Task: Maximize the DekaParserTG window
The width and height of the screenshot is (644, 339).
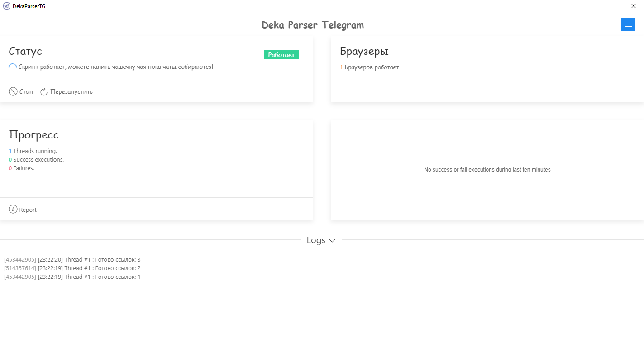Action: coord(613,6)
